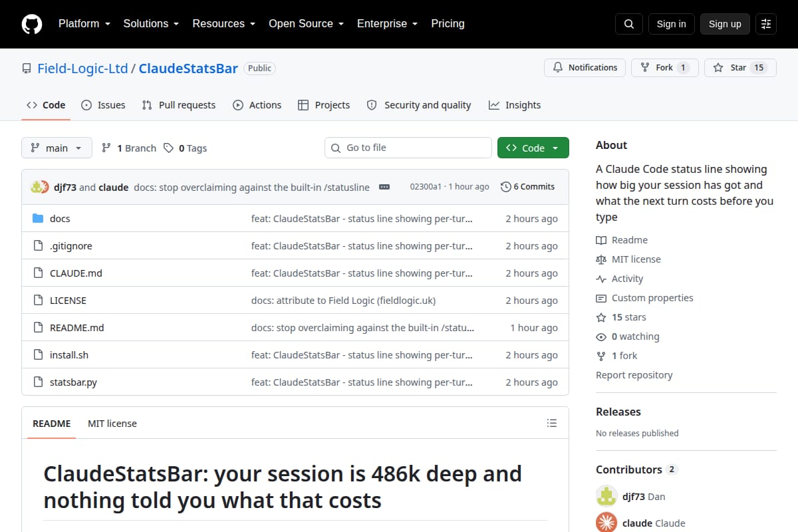
Task: Open the LICENSE file
Action: pos(68,301)
